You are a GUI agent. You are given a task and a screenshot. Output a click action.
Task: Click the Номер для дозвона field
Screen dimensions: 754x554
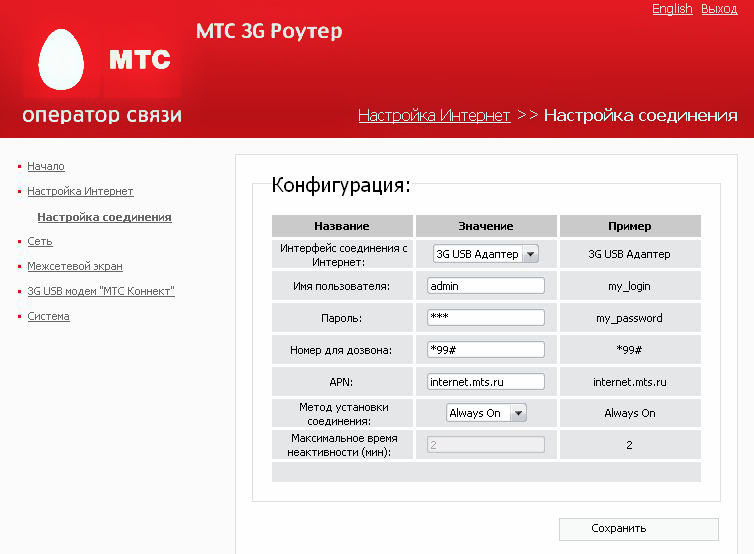[x=486, y=350]
